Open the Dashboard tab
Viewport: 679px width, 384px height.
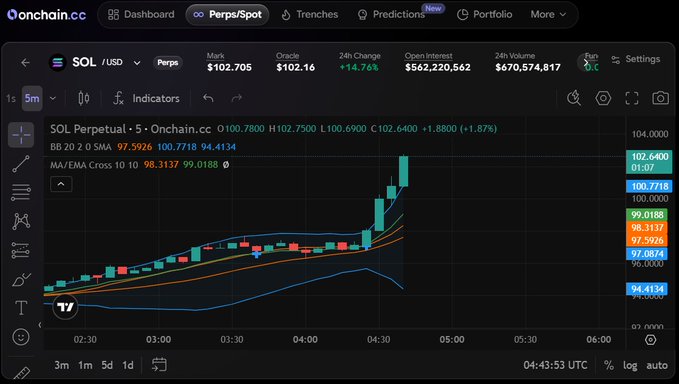click(x=141, y=15)
